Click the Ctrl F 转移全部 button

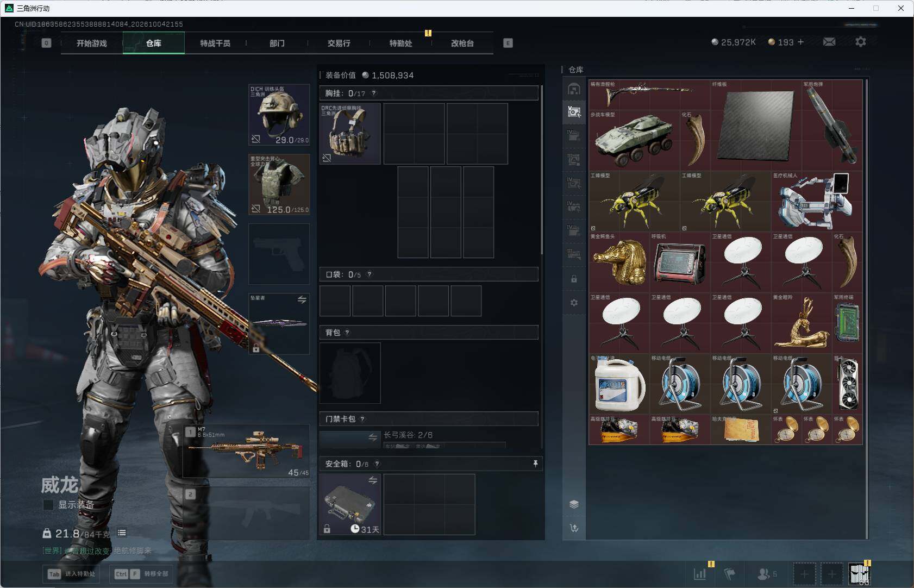[x=141, y=574]
